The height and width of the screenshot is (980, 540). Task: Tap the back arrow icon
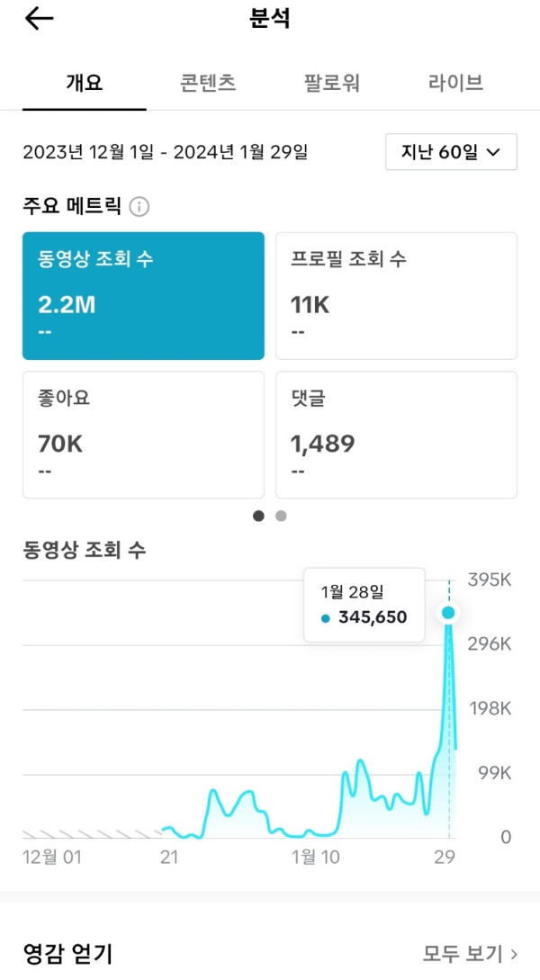[39, 19]
